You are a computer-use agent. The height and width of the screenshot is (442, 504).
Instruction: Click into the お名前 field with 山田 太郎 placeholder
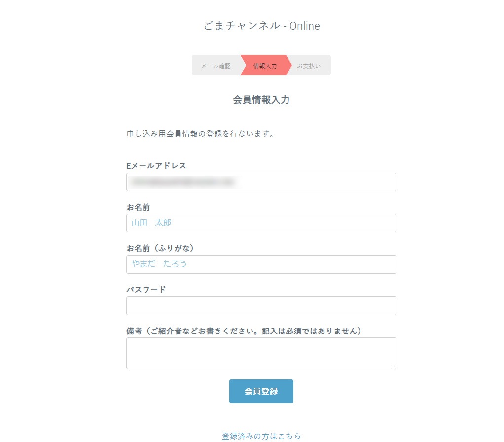click(x=261, y=223)
